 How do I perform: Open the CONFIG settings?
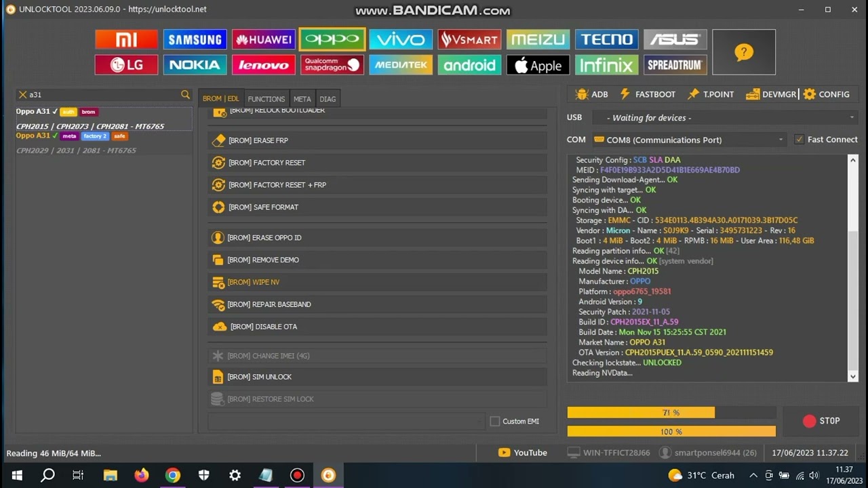point(827,94)
